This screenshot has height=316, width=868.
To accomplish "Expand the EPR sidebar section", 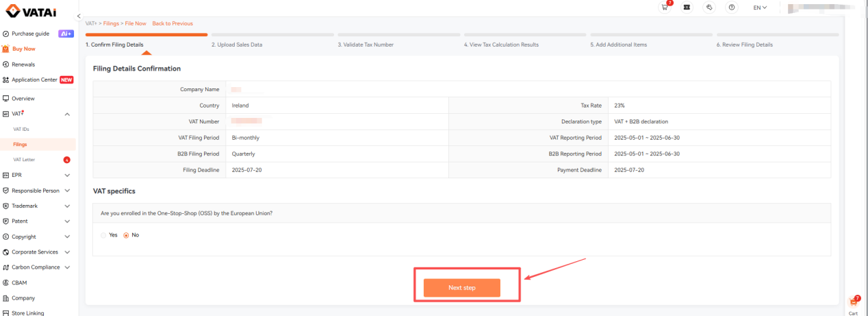I will [x=67, y=175].
